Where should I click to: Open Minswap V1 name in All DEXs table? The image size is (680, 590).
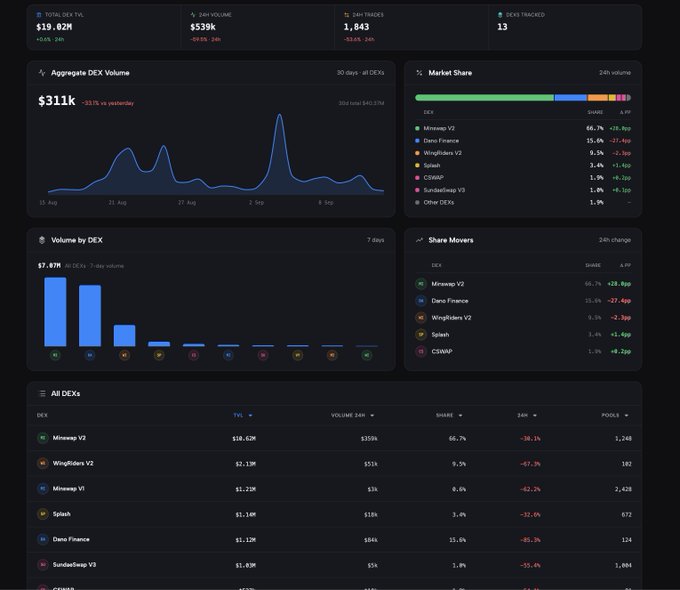(69, 488)
